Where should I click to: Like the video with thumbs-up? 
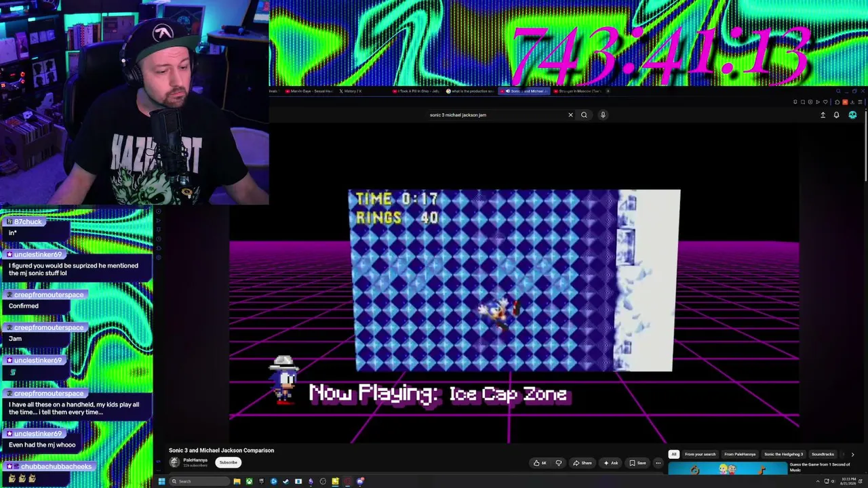tap(540, 463)
